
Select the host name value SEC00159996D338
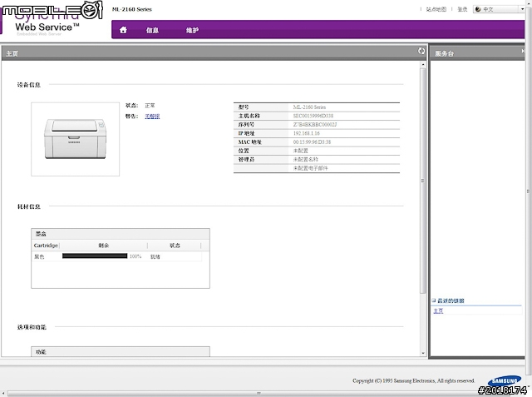tap(313, 116)
